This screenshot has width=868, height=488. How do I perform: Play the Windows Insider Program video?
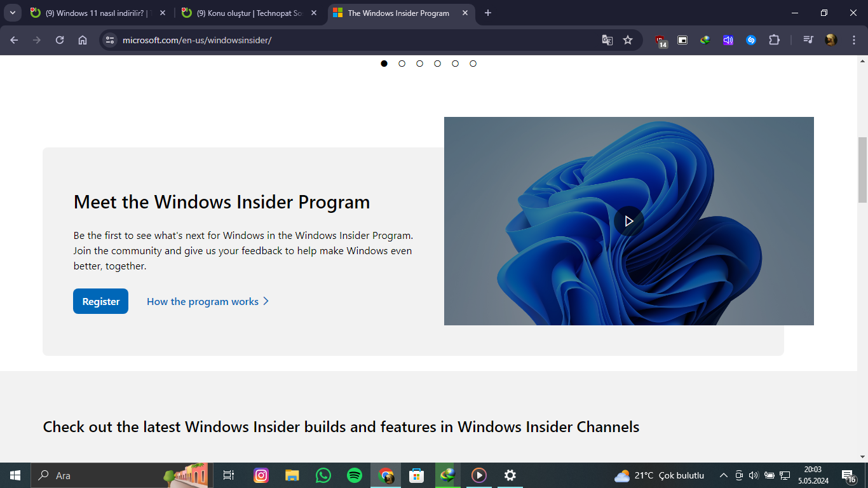[629, 221]
